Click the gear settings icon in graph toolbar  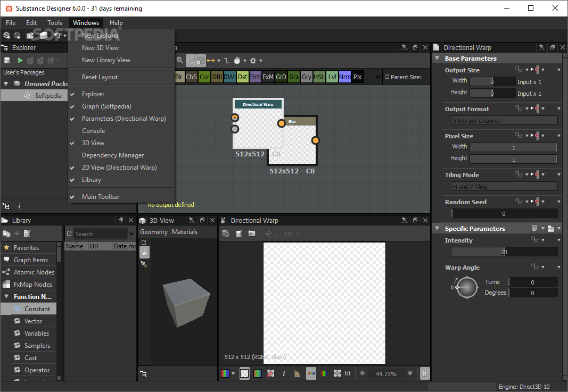point(253,61)
